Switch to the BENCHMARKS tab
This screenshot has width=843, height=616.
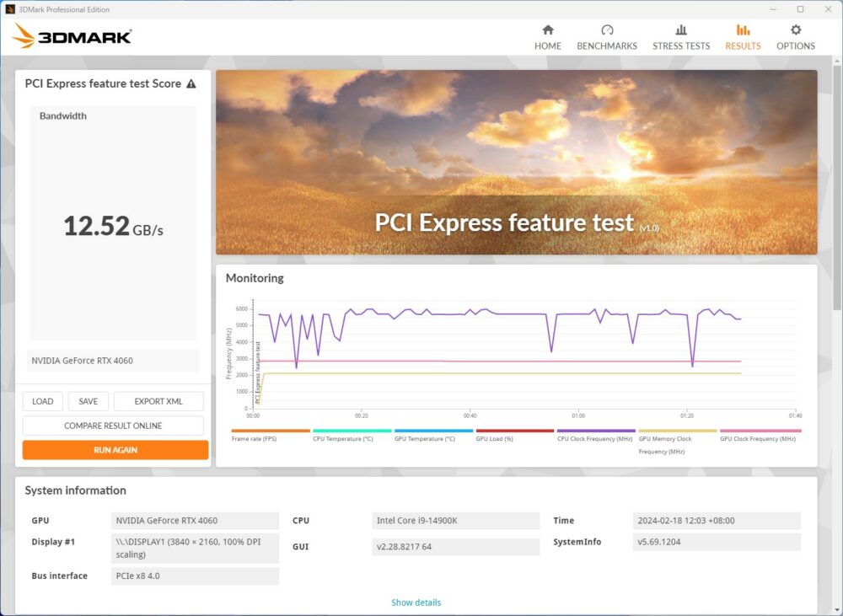(x=607, y=46)
